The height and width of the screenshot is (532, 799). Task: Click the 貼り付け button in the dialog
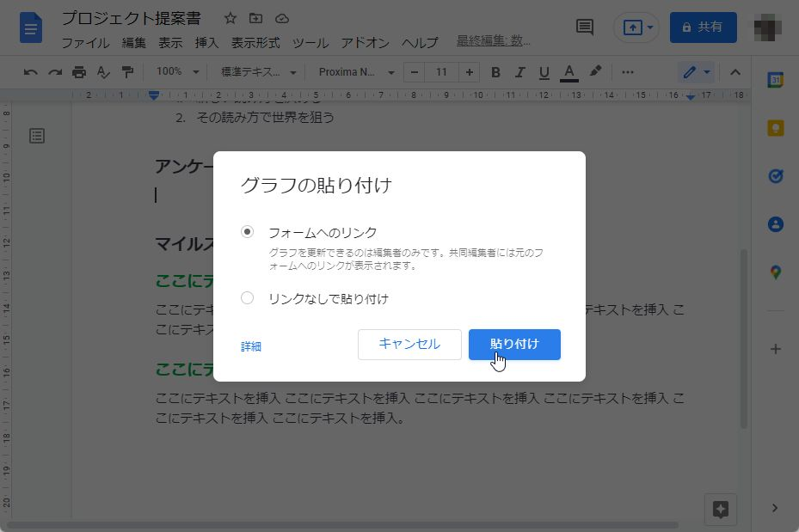(513, 344)
